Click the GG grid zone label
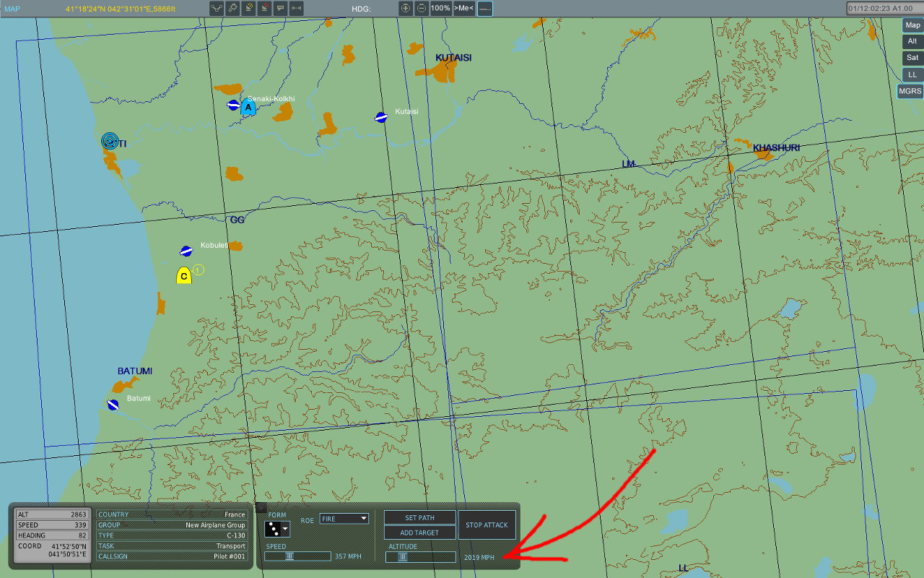This screenshot has height=578, width=924. coord(237,220)
